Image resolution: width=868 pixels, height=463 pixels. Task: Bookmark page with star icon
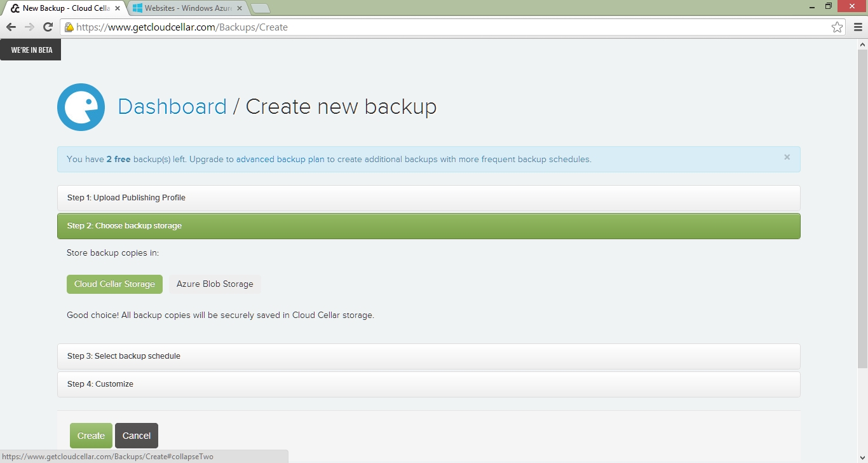point(837,27)
